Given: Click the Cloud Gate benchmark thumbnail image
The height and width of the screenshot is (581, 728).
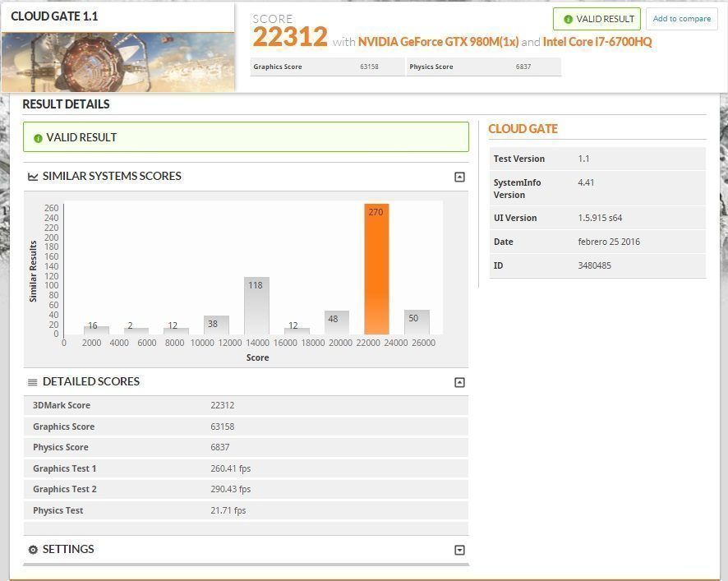Looking at the screenshot, I should [x=117, y=62].
